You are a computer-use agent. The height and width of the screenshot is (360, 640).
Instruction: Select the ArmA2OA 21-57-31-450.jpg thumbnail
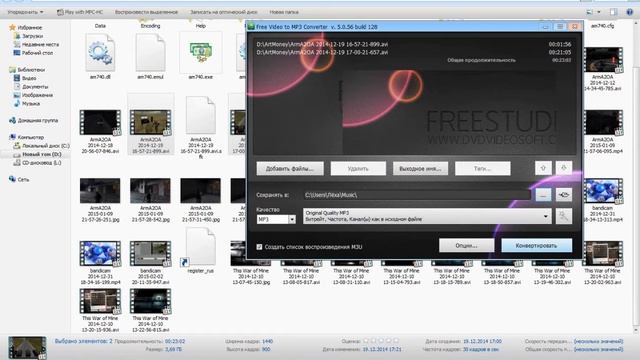[x=200, y=191]
